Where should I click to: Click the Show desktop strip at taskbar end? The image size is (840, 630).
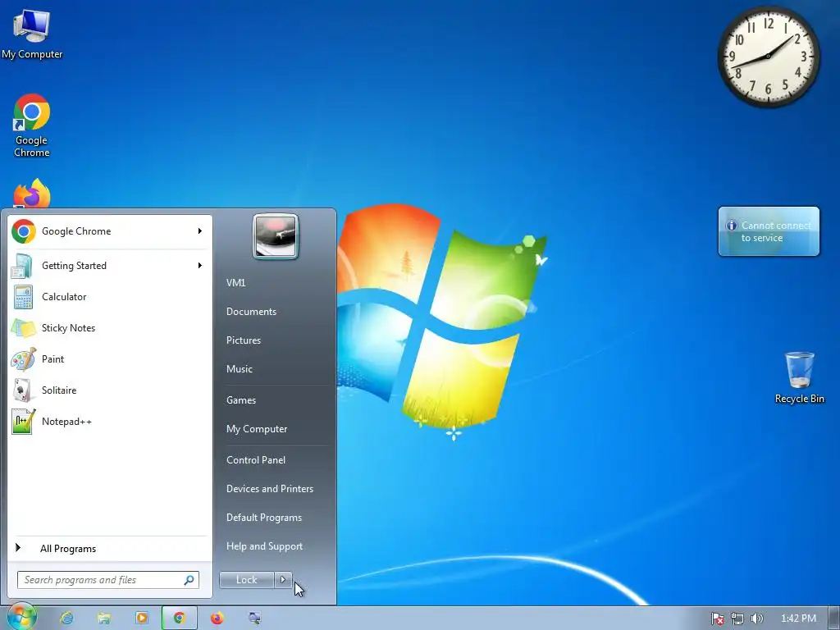(834, 619)
